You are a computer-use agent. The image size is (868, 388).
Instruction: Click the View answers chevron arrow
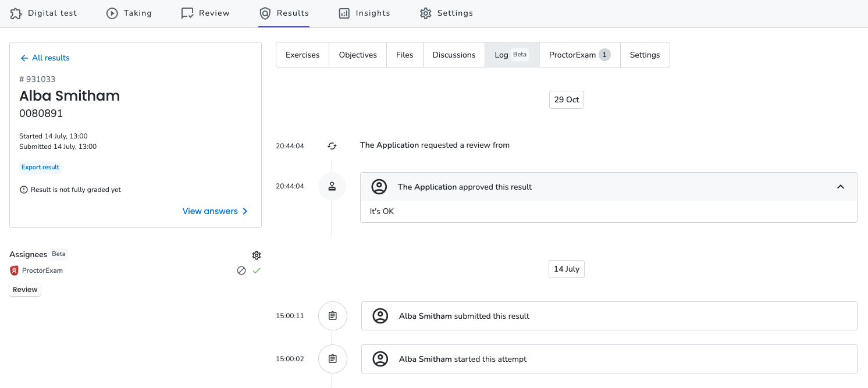tap(245, 211)
